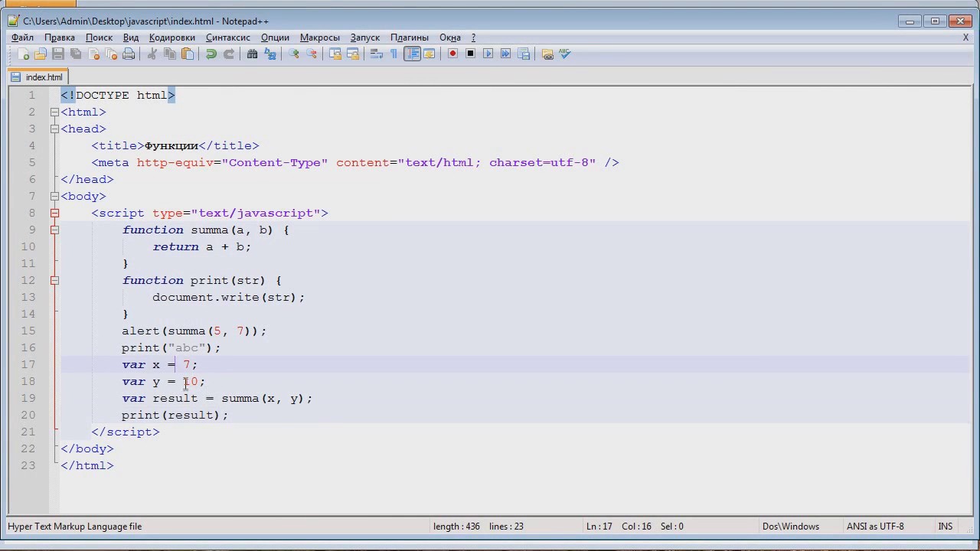Click the Paste clipboard toolbar icon

[x=188, y=54]
